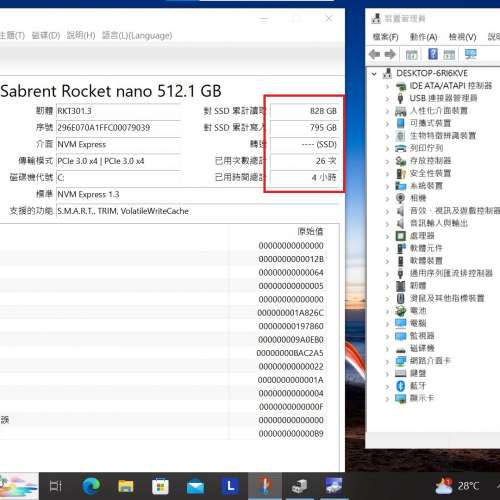
Task: Click the Sabrent Rocket nano 512.1 GB title
Action: point(111,91)
